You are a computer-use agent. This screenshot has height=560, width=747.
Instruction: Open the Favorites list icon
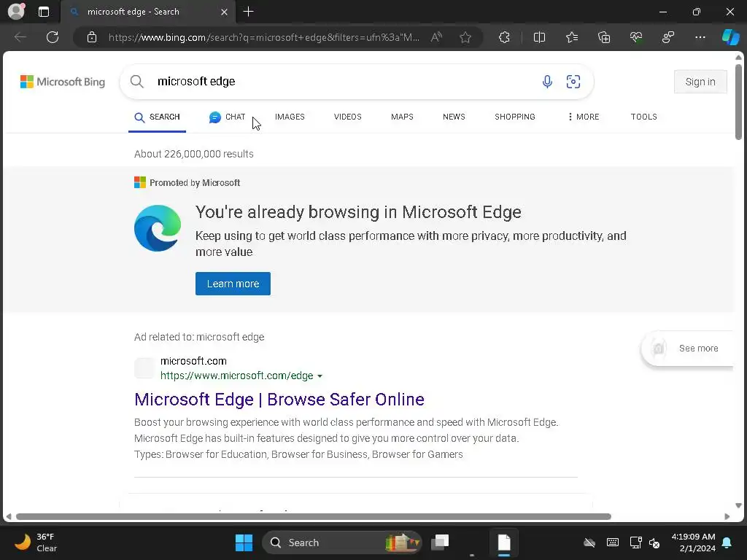point(572,37)
